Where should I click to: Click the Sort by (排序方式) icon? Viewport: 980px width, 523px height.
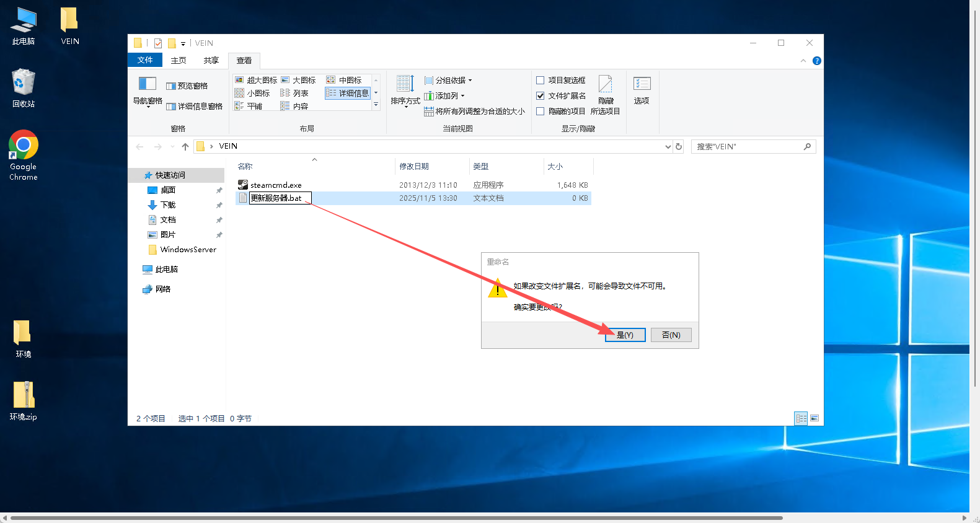[x=405, y=90]
